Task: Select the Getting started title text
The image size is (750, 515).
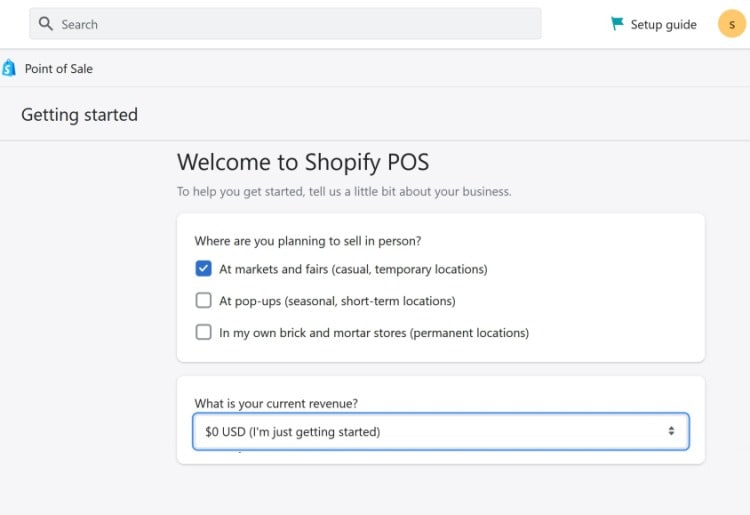Action: coord(79,115)
